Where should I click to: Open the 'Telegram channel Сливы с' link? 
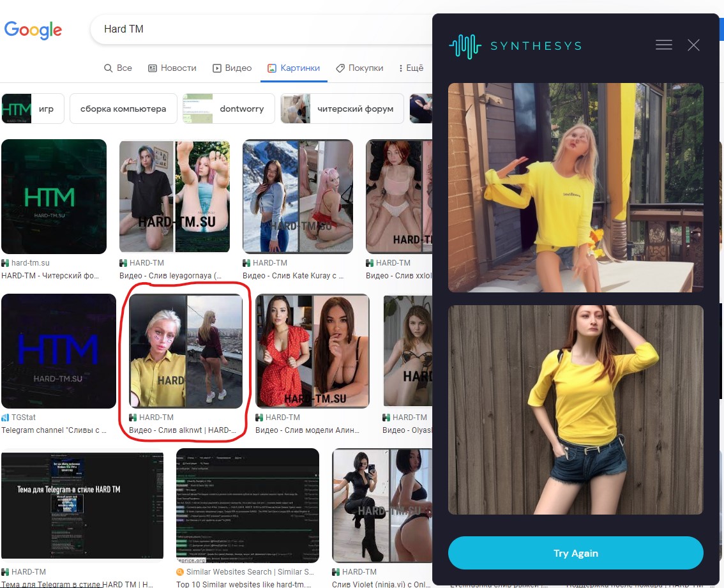54,430
